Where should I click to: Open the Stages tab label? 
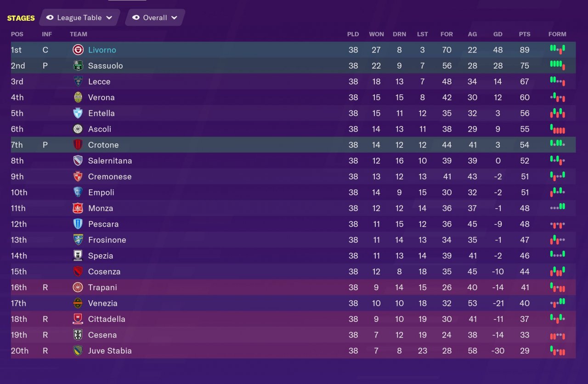(x=21, y=18)
